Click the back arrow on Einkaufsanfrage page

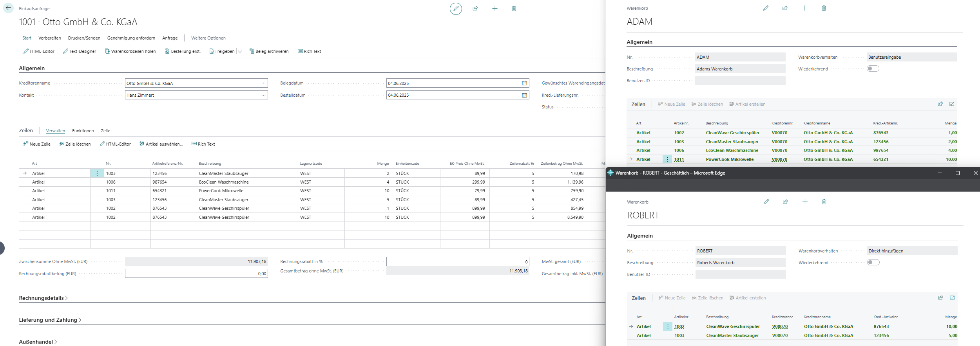[8, 8]
